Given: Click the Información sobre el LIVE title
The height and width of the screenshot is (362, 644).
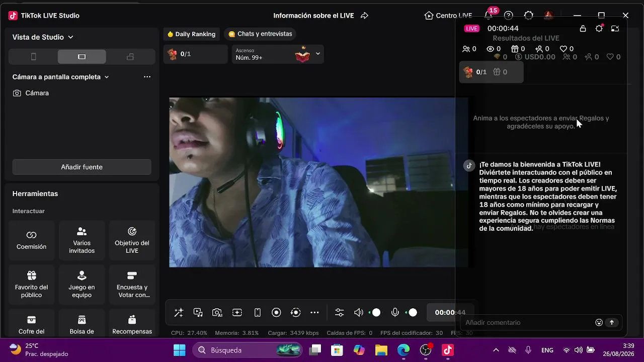Looking at the screenshot, I should [x=313, y=16].
